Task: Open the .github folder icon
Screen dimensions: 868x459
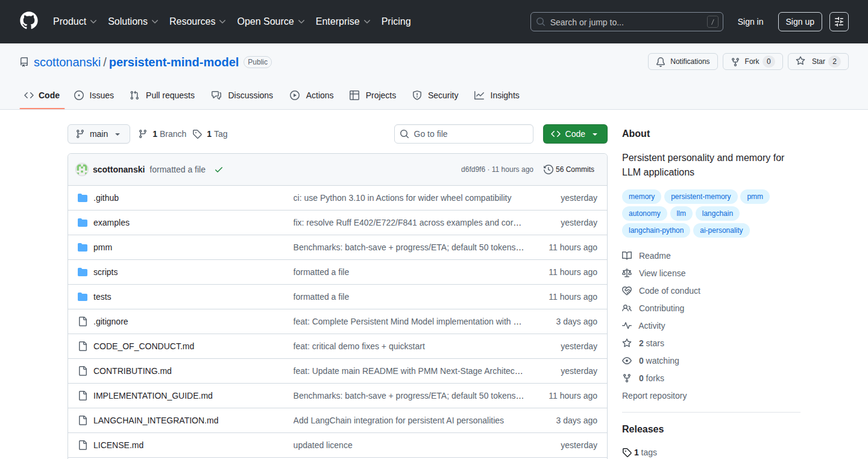Action: [x=83, y=198]
